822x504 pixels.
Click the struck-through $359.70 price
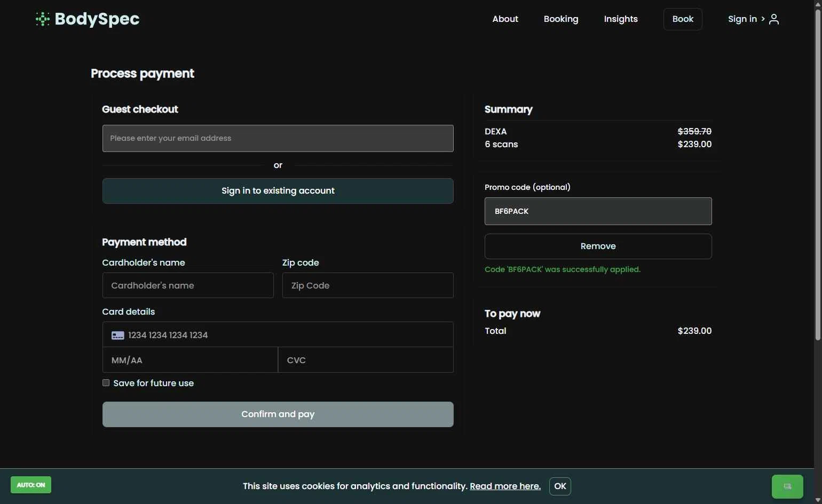(x=694, y=131)
